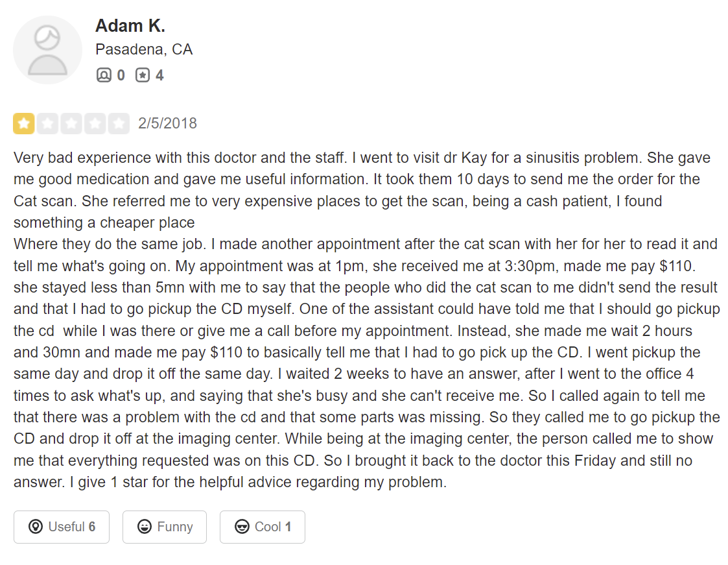Click the first filled rating star
The height and width of the screenshot is (565, 728).
pyautogui.click(x=24, y=124)
